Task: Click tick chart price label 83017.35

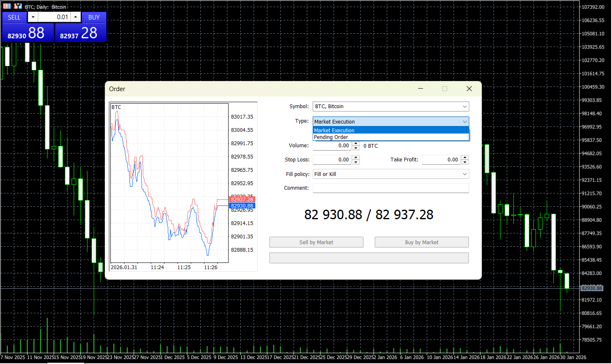Action: coord(242,117)
